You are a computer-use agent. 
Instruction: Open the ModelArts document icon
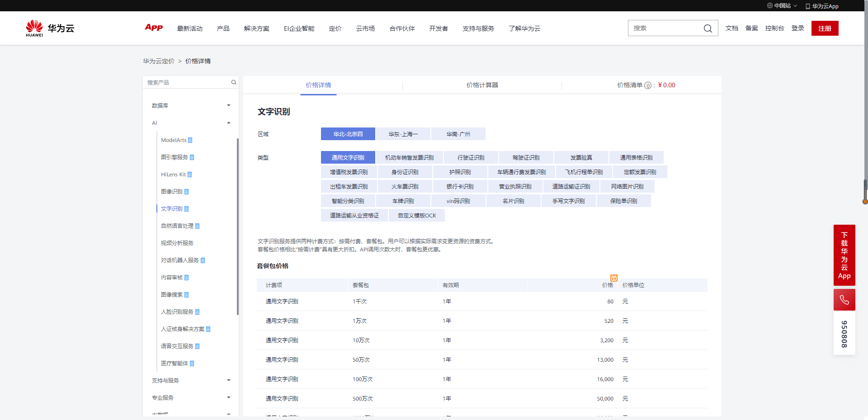[190, 140]
